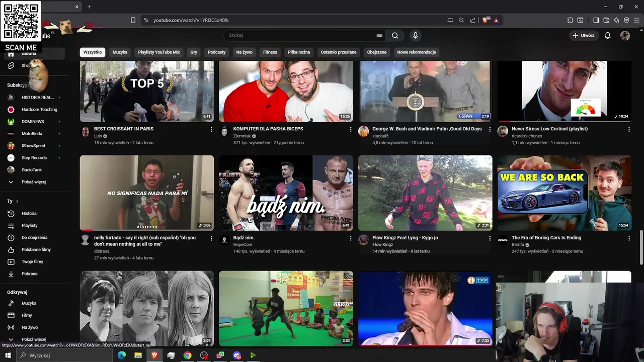
Task: Select the Wszystko filter chip
Action: point(93,52)
